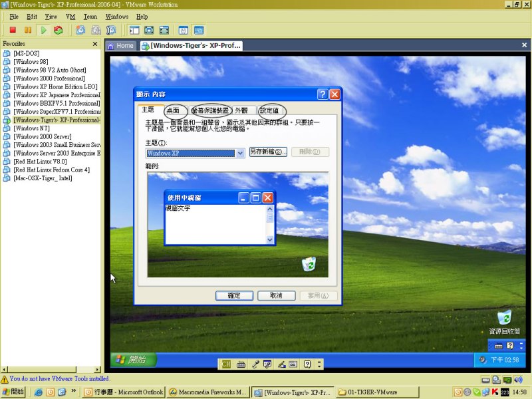The width and height of the screenshot is (532, 399).
Task: Click the Revert to snapshot icon
Action: [x=96, y=30]
